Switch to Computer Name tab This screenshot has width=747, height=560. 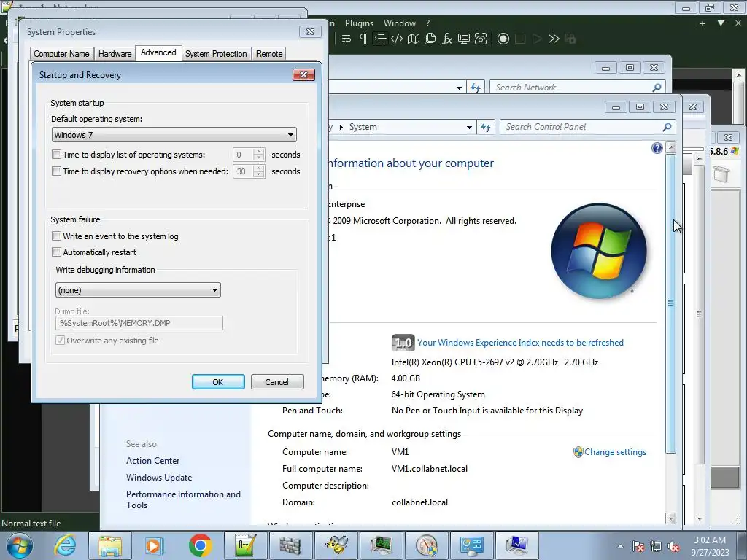pos(61,54)
